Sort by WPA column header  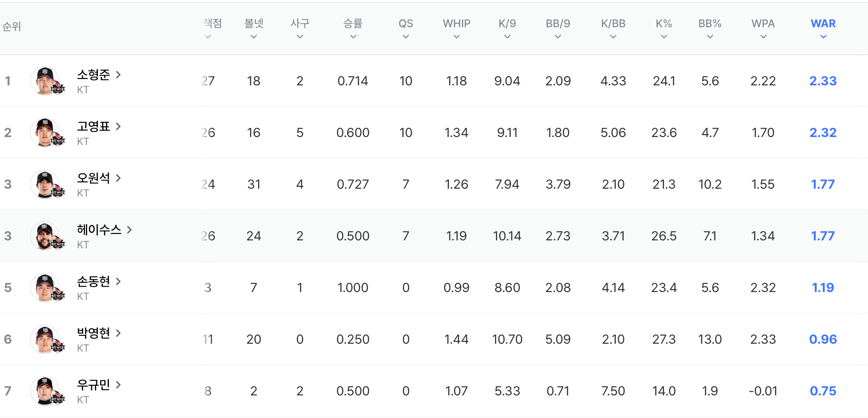[x=763, y=29]
